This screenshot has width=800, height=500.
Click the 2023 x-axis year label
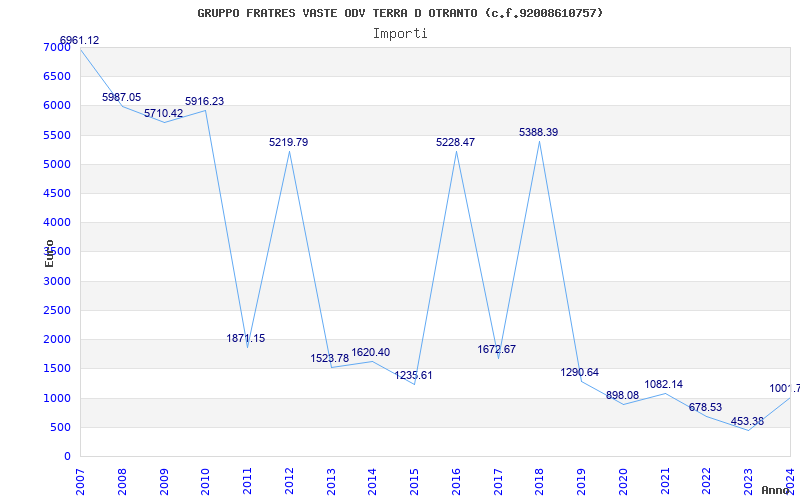coord(748,482)
